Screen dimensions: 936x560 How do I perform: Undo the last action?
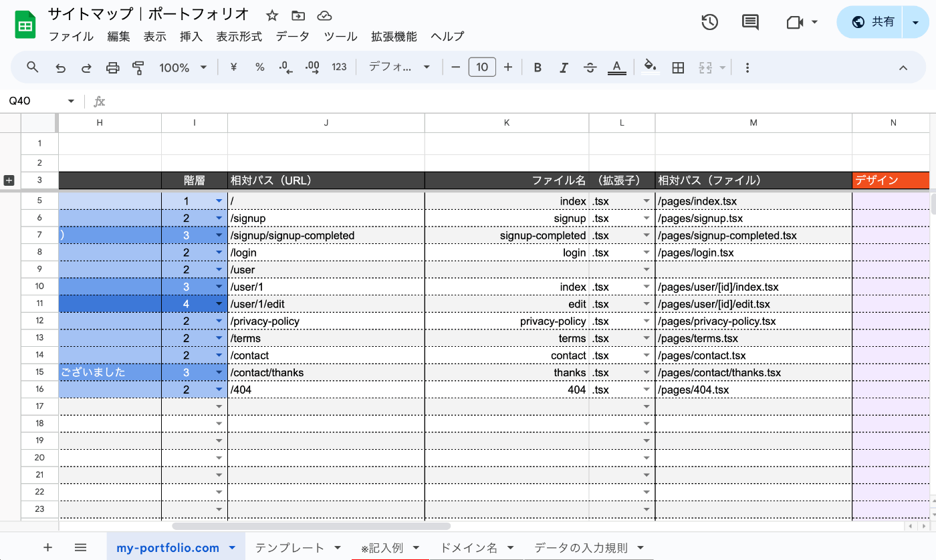[60, 67]
